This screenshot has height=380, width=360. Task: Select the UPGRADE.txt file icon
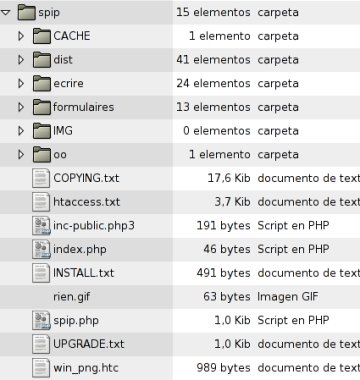tap(41, 344)
